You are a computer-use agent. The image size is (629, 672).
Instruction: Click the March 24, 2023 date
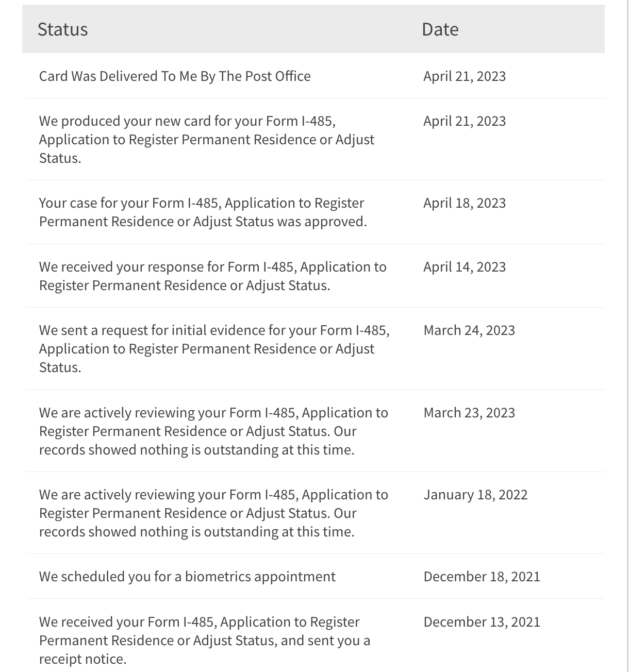click(469, 330)
